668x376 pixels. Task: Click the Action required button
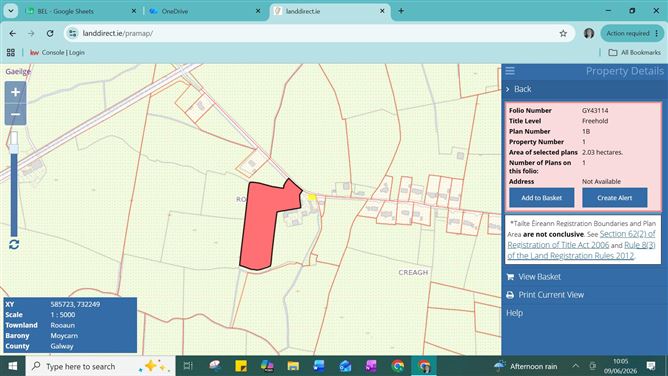pos(632,33)
